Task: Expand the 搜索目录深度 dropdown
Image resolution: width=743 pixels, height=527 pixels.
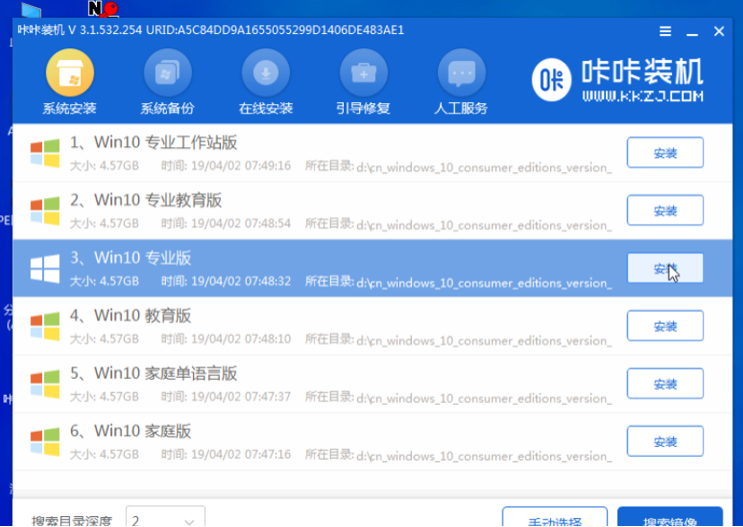Action: 165,520
